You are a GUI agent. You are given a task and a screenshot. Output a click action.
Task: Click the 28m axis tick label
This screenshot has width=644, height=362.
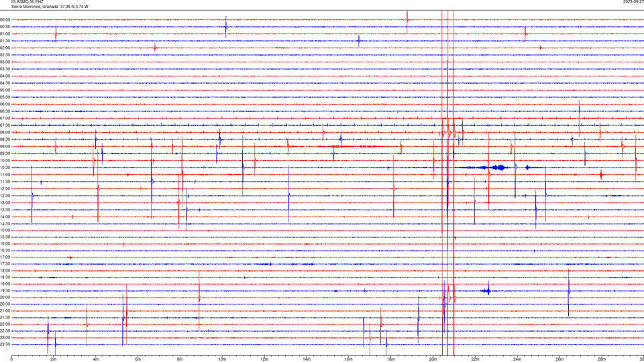point(602,359)
